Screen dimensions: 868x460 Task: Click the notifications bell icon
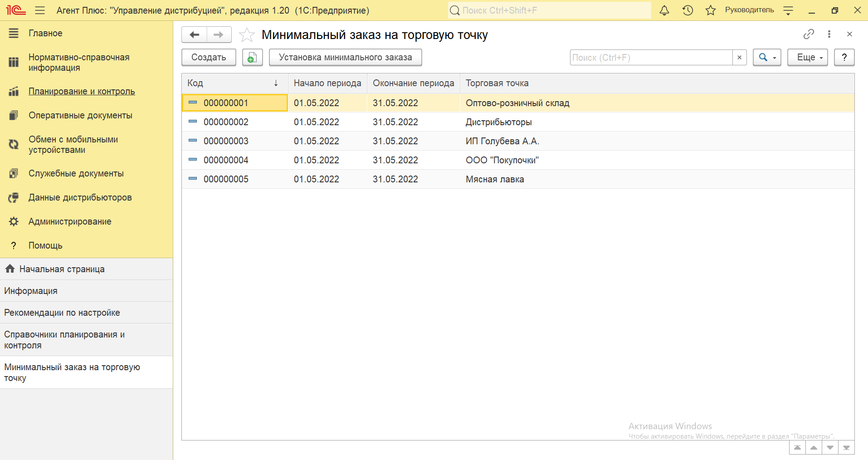pos(664,10)
